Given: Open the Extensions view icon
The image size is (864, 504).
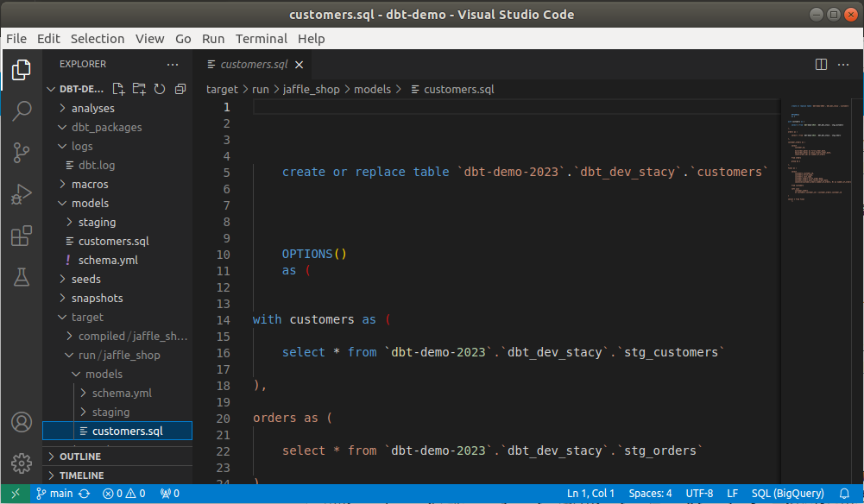Looking at the screenshot, I should click(21, 236).
